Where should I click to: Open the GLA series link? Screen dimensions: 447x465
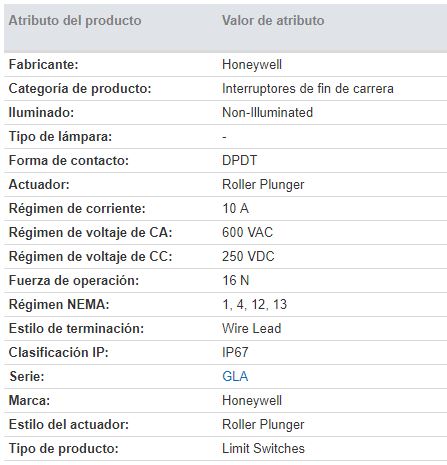(x=235, y=376)
